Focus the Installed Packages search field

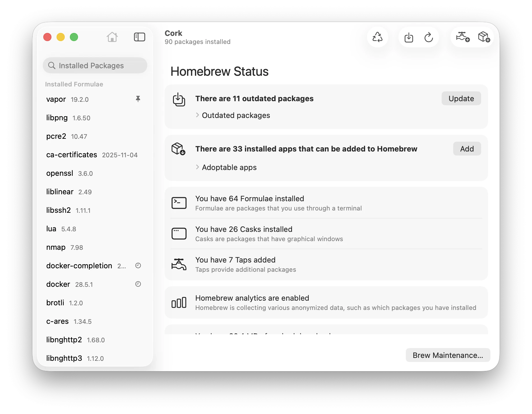click(x=95, y=66)
